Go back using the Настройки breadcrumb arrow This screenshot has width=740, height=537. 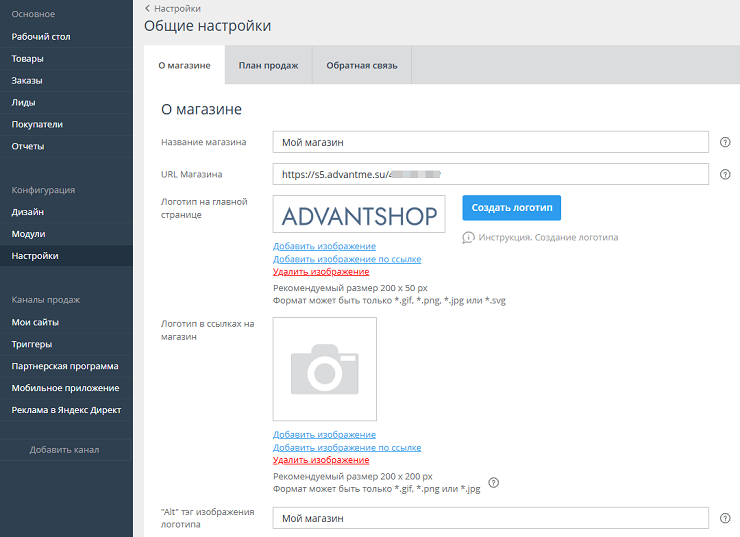coord(148,8)
